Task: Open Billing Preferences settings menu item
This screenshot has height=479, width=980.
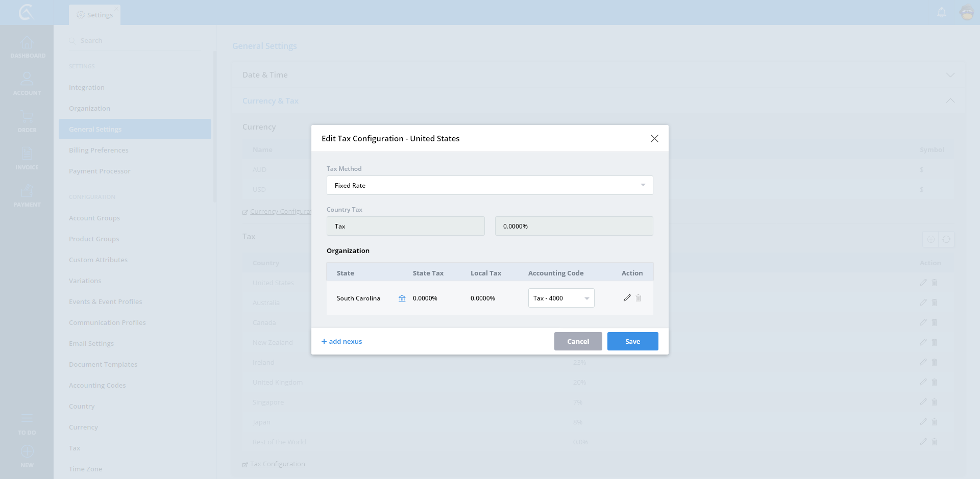Action: pos(99,150)
